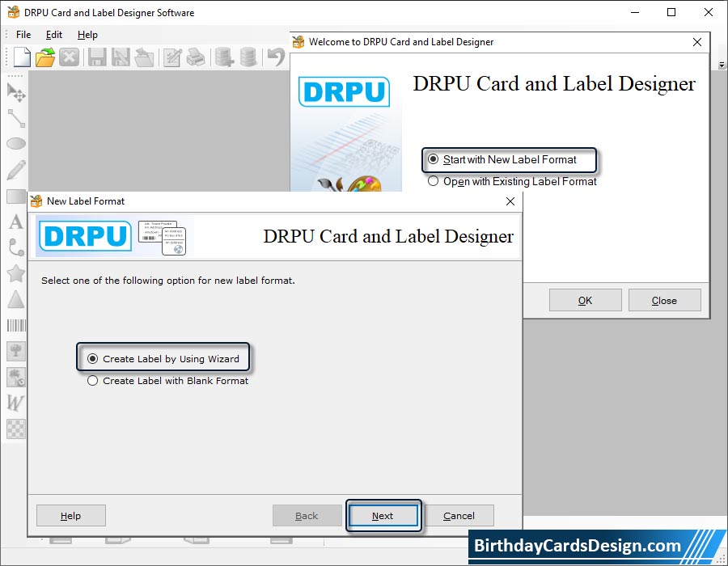Select Open with Existing Label Format
The image size is (728, 566).
coord(512,181)
